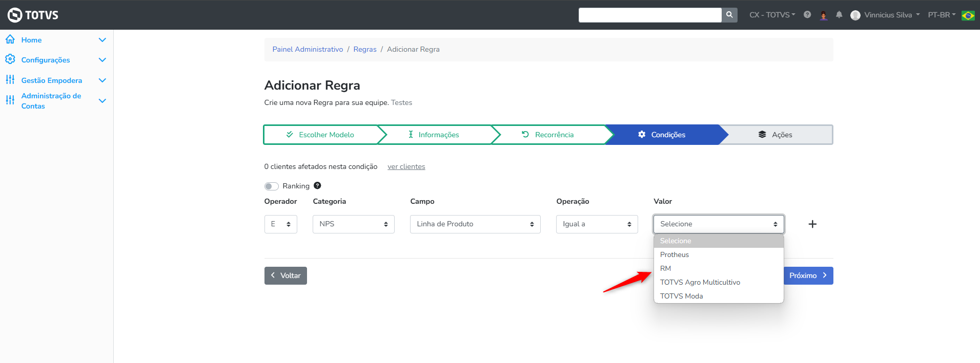Image resolution: width=980 pixels, height=363 pixels.
Task: Choose TOTVS Agro Multicultivo option
Action: point(719,282)
